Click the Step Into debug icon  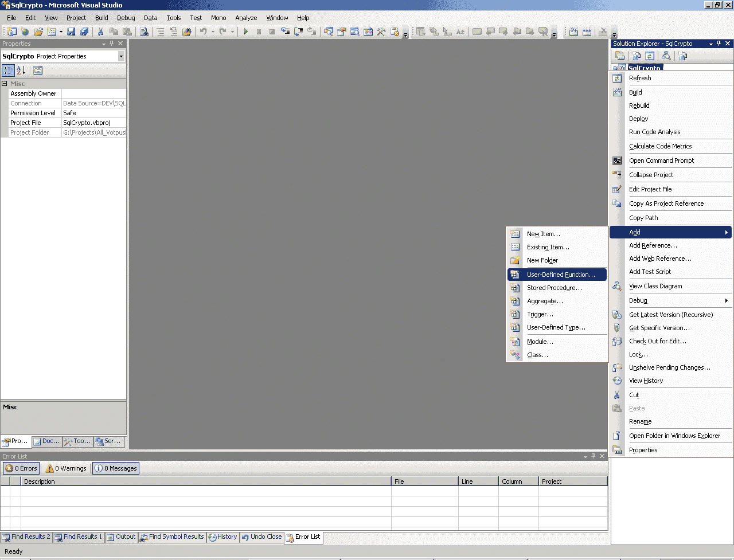coord(286,32)
